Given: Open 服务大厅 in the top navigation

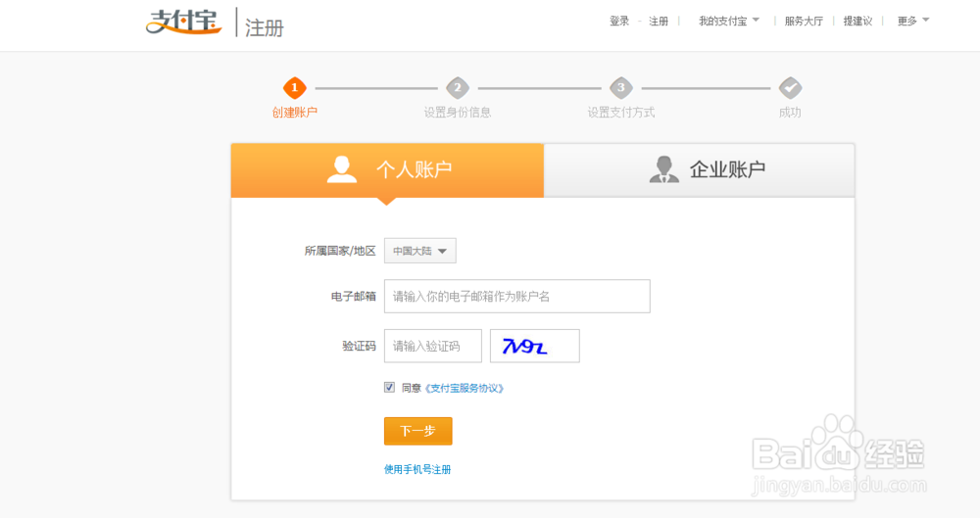Looking at the screenshot, I should coord(804,22).
